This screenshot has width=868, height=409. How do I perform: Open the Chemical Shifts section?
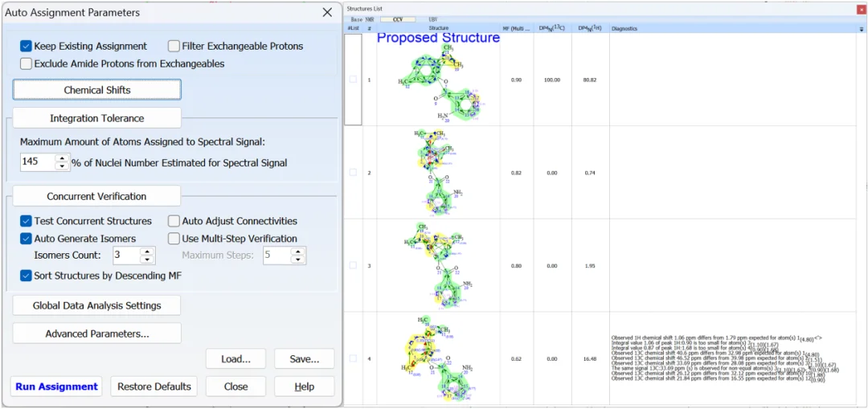97,90
